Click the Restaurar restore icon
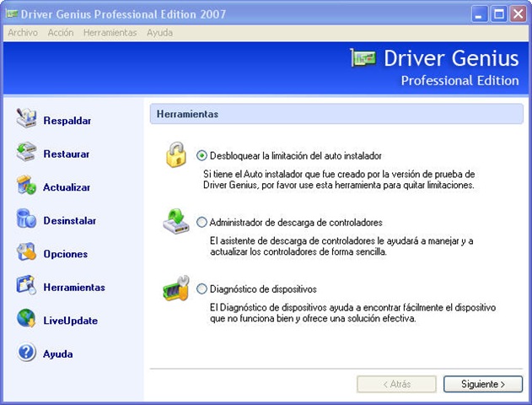Image resolution: width=532 pixels, height=405 pixels. click(x=26, y=152)
